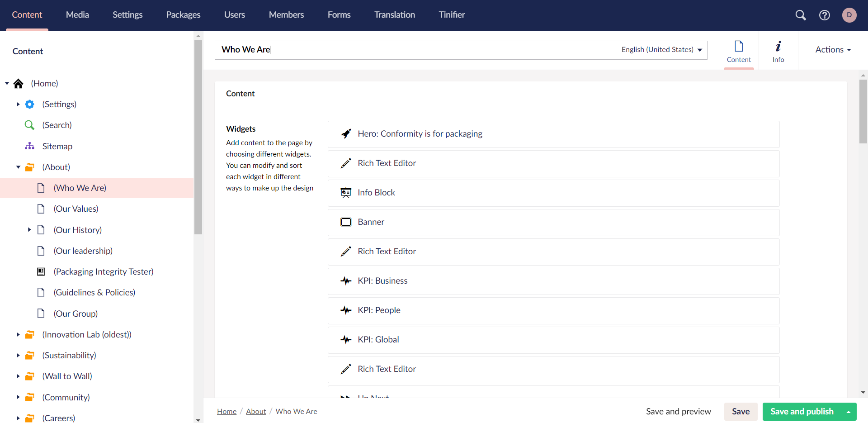Screen dimensions: 868x423
Task: Click the search icon under Settings node
Action: 29,125
